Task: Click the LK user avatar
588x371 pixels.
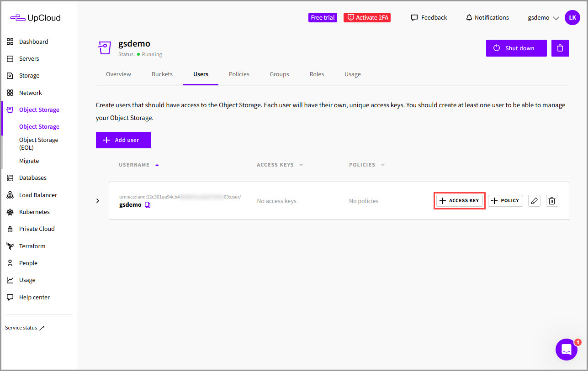Action: coord(572,18)
